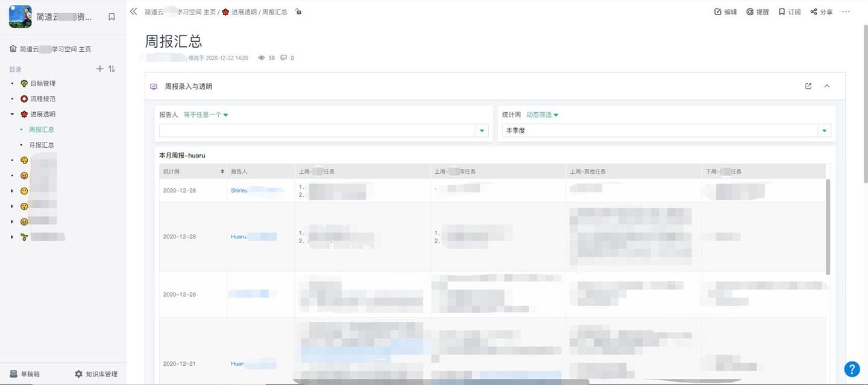Collapse the sidebar with double-chevron icon
The width and height of the screenshot is (868, 385).
click(134, 11)
